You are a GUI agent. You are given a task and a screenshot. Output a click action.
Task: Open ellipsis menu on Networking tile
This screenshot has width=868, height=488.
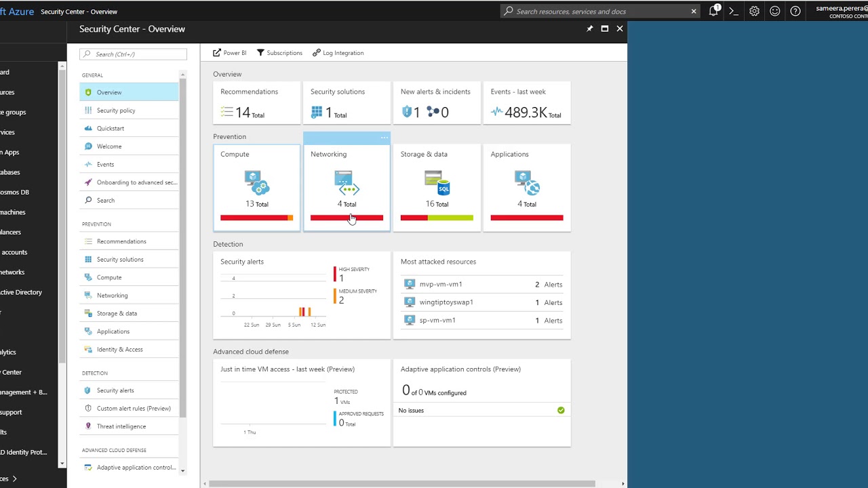[384, 138]
